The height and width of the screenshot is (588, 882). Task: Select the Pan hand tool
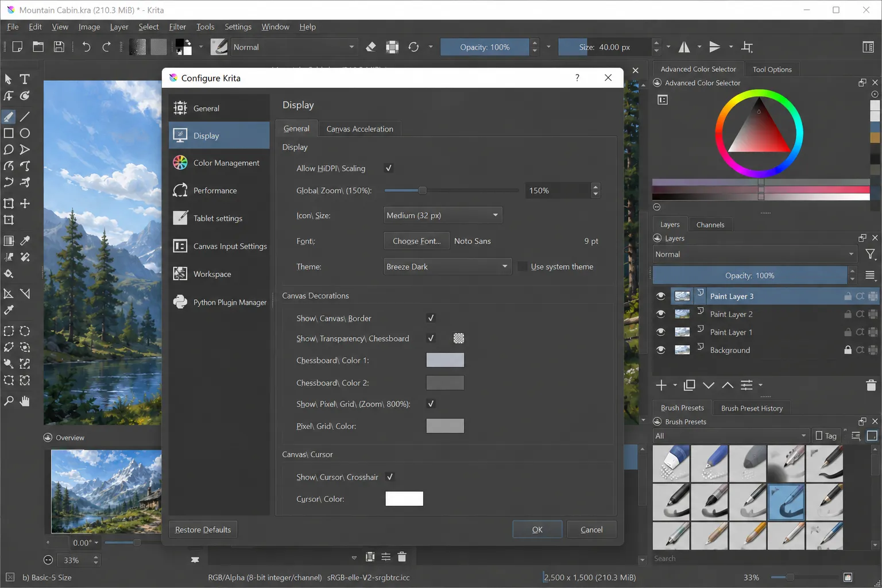[x=25, y=401]
